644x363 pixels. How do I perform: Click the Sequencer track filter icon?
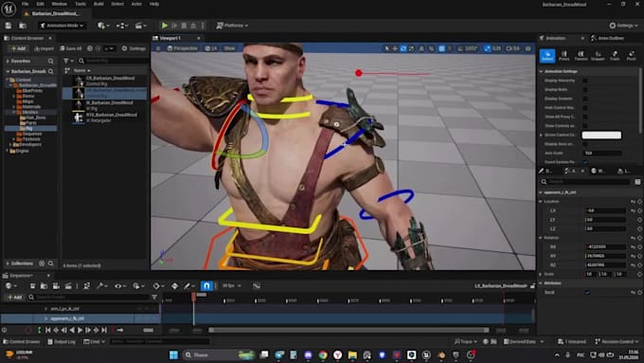[154, 297]
